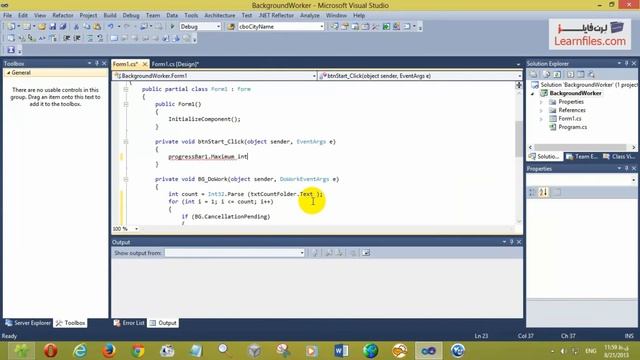The image size is (640, 360).
Task: Click the Clear All icon in Output toolbar
Action: pos(353,253)
